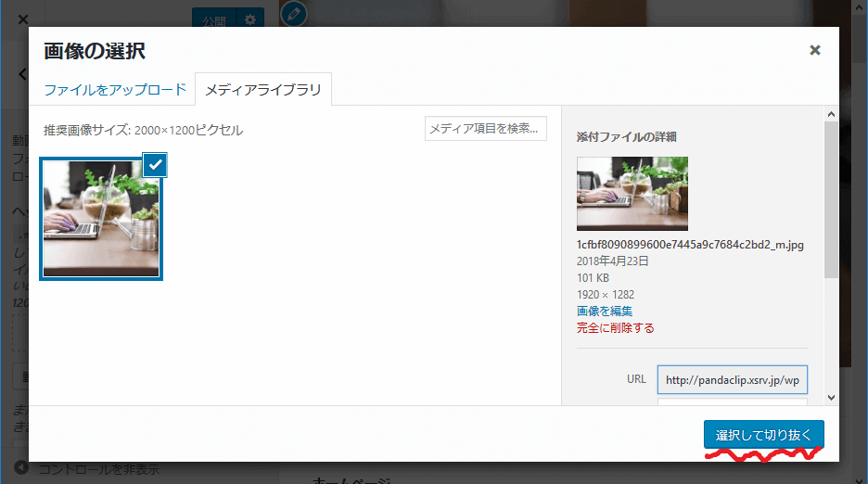Viewport: 868px width, 484px height.
Task: Click the dimensions text 1920 × 1282
Action: coord(606,295)
